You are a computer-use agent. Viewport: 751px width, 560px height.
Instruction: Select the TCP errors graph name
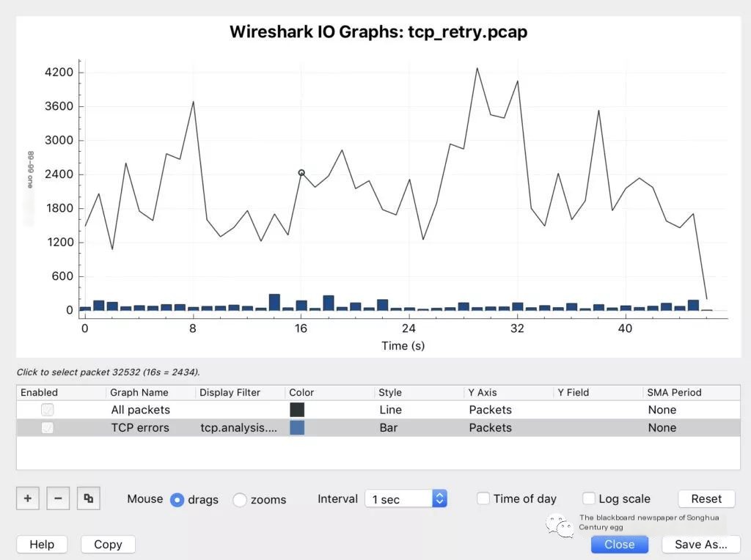140,427
